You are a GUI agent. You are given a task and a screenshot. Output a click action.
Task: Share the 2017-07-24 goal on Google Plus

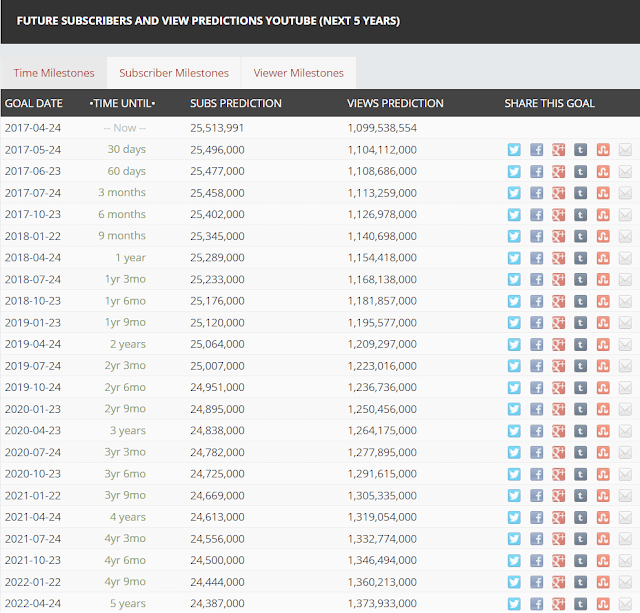(x=558, y=193)
